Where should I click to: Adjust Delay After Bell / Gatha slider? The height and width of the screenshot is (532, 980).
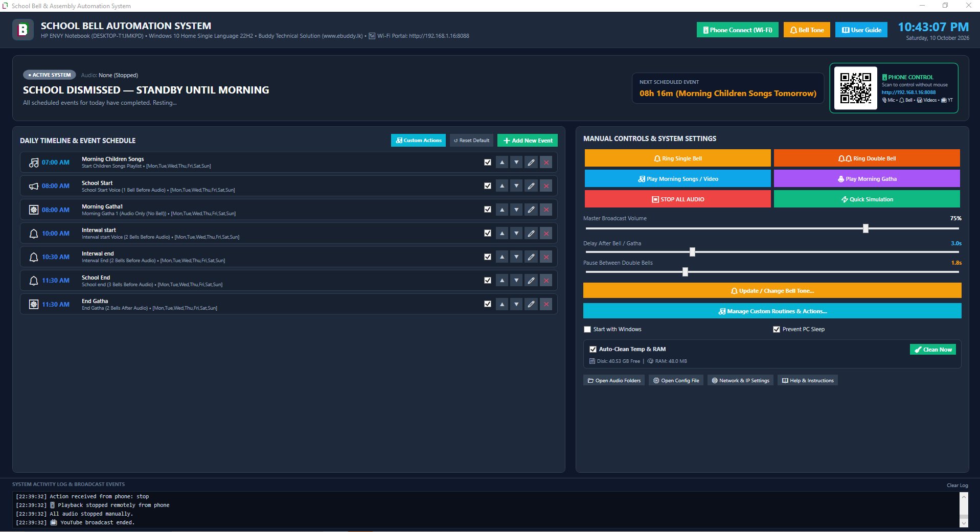pos(692,252)
